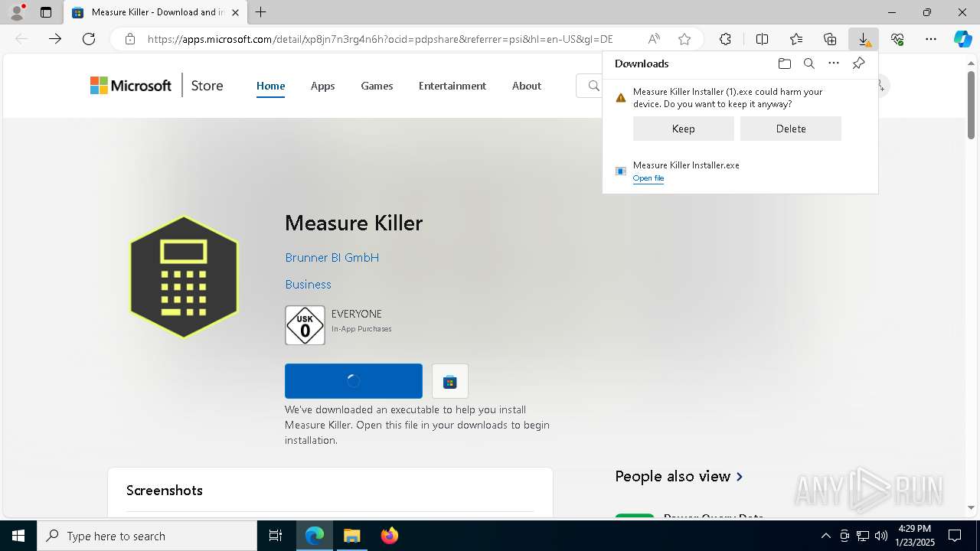The image size is (980, 551).
Task: Keep Measure Killer Installer (1).exe
Action: (x=684, y=129)
